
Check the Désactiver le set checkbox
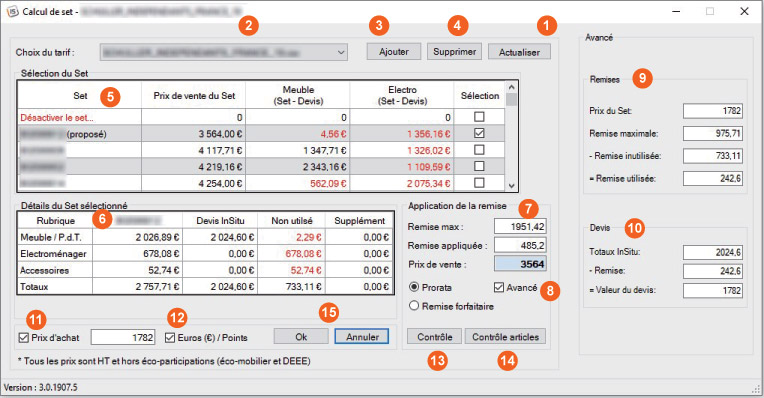479,117
